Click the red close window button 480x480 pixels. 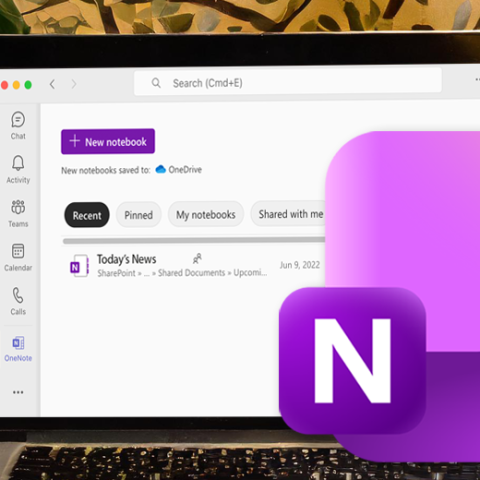point(4,85)
